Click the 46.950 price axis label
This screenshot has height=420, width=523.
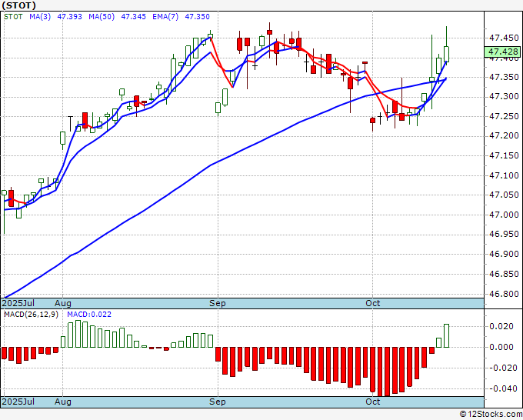pos(504,234)
